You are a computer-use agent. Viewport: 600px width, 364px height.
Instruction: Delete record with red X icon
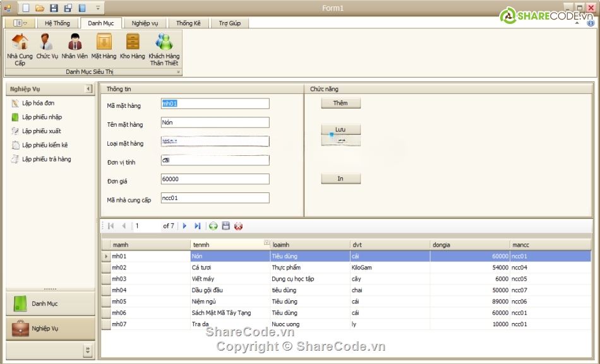point(238,226)
